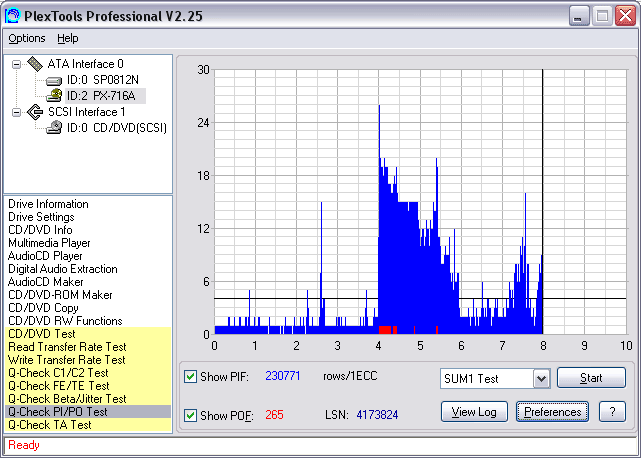Open the Options menu

27,38
